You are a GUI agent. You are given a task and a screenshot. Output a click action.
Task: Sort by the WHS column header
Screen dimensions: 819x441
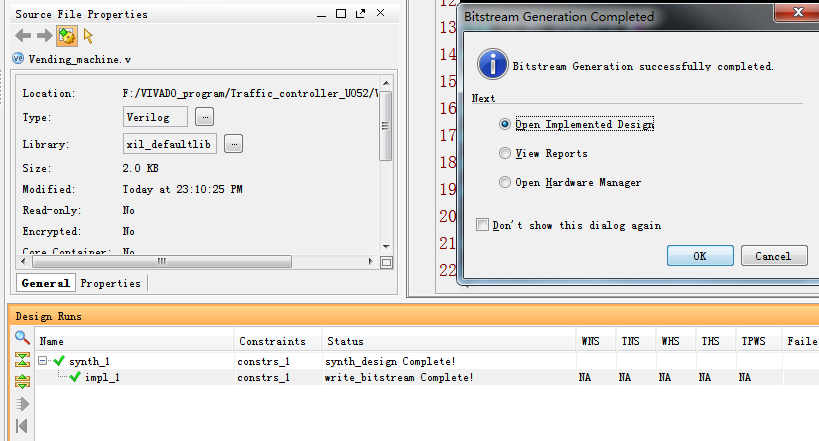pos(676,341)
